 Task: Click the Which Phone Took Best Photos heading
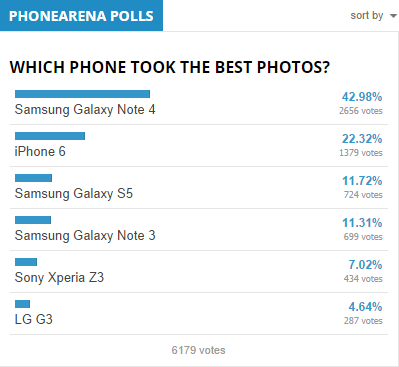pyautogui.click(x=170, y=67)
